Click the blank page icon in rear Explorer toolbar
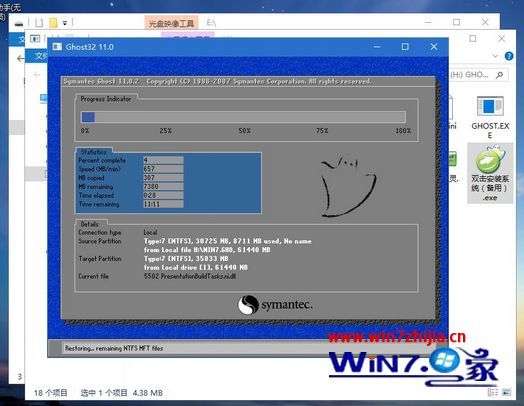524x406 pixels. (x=39, y=23)
